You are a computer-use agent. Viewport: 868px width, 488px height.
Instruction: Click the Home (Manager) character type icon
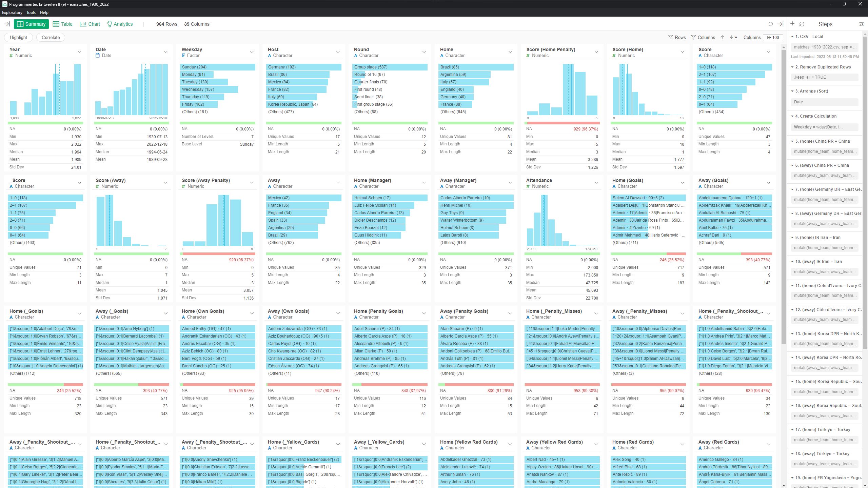[x=356, y=186]
